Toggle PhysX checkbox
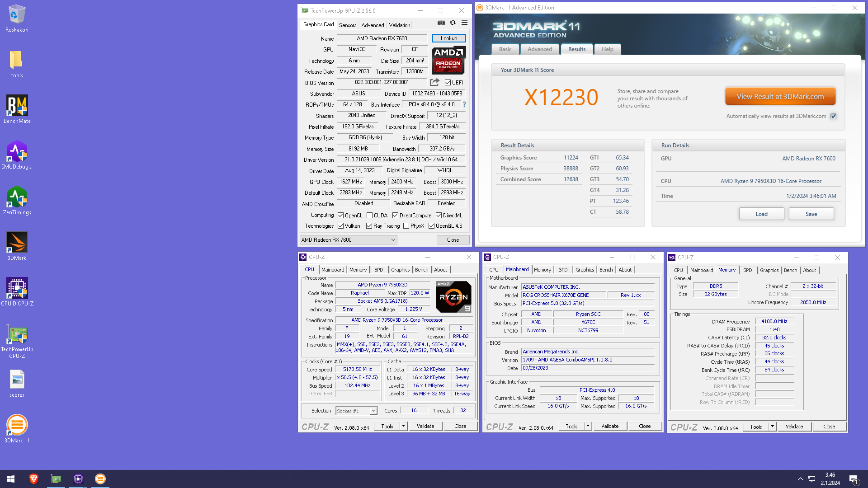The width and height of the screenshot is (868, 488). 406,226
